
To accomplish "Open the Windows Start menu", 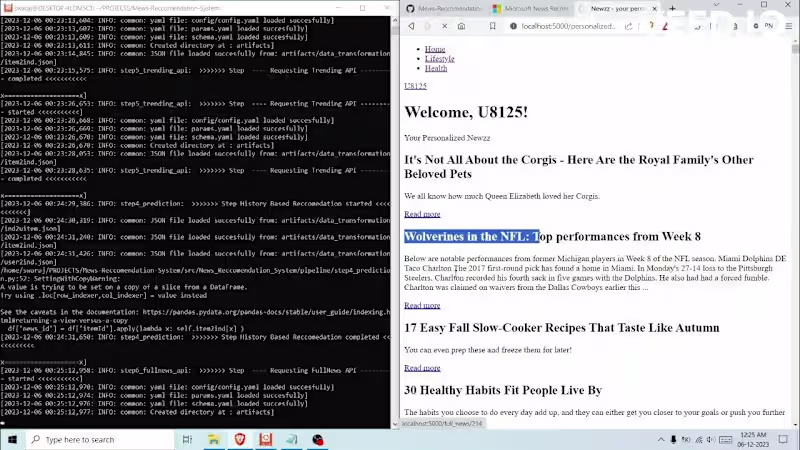I will point(12,439).
